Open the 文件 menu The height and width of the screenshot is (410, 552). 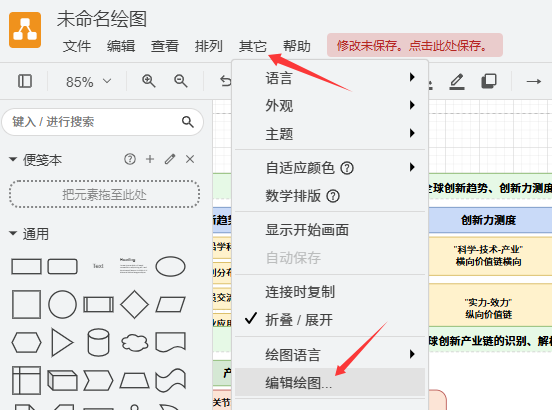(x=77, y=46)
